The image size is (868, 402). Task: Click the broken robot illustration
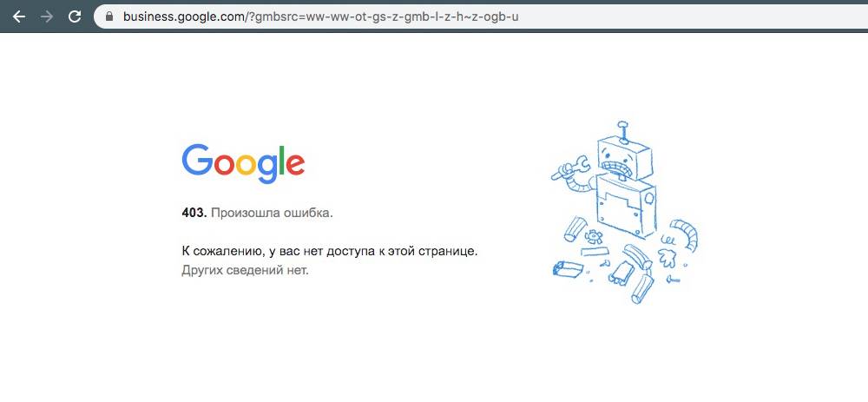coord(624,213)
